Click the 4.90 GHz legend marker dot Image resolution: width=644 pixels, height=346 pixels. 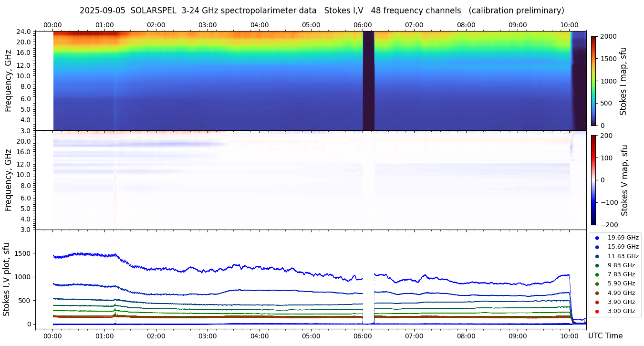tap(597, 293)
